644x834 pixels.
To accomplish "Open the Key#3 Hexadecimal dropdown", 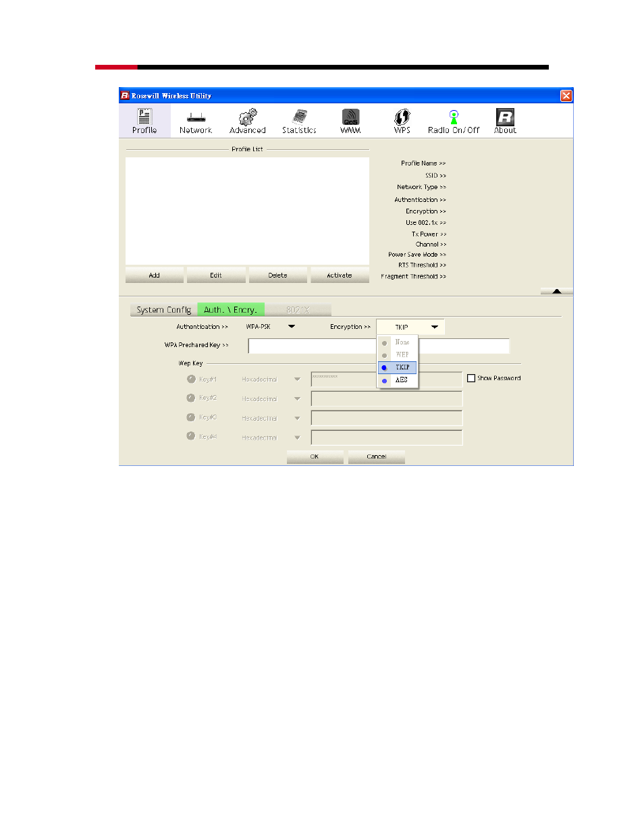I will pos(297,419).
